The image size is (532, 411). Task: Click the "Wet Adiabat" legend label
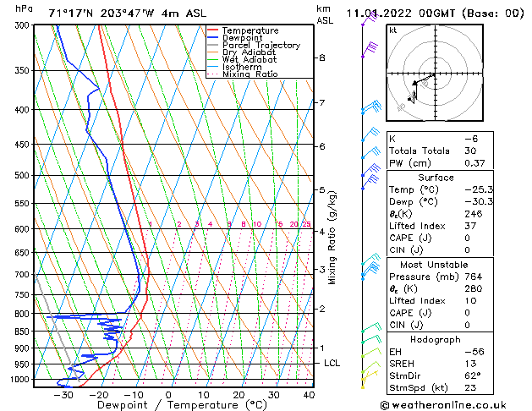click(250, 59)
